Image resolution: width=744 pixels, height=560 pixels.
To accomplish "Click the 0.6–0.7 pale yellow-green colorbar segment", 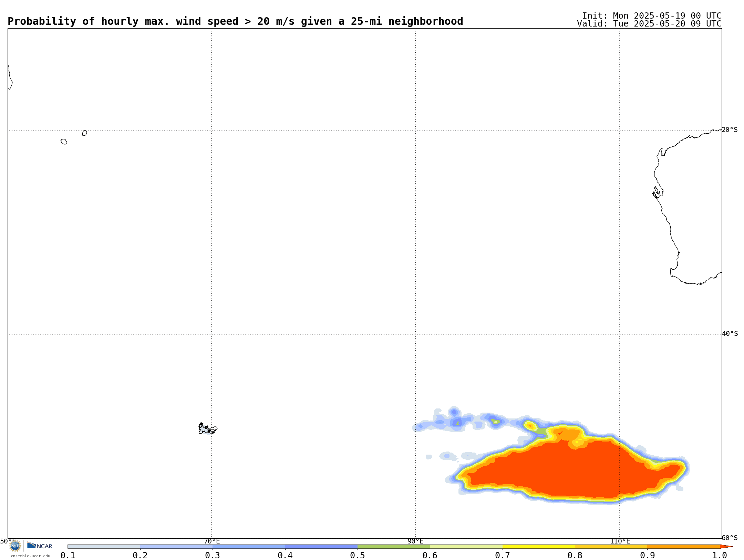I will tap(466, 547).
